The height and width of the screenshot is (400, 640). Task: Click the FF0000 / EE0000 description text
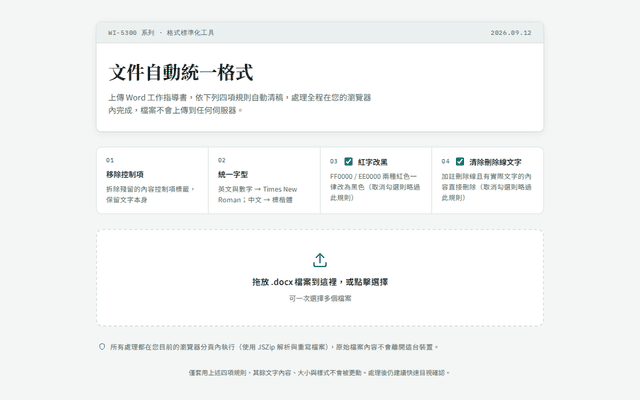coord(375,187)
